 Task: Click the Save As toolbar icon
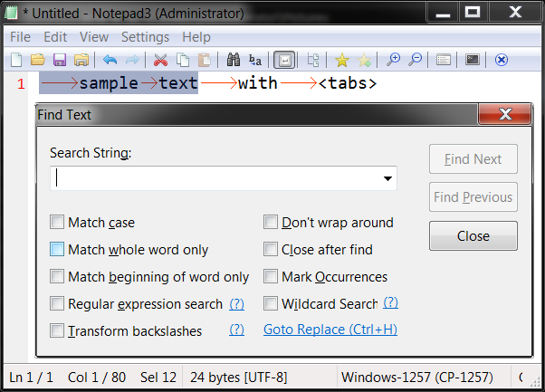pos(81,60)
